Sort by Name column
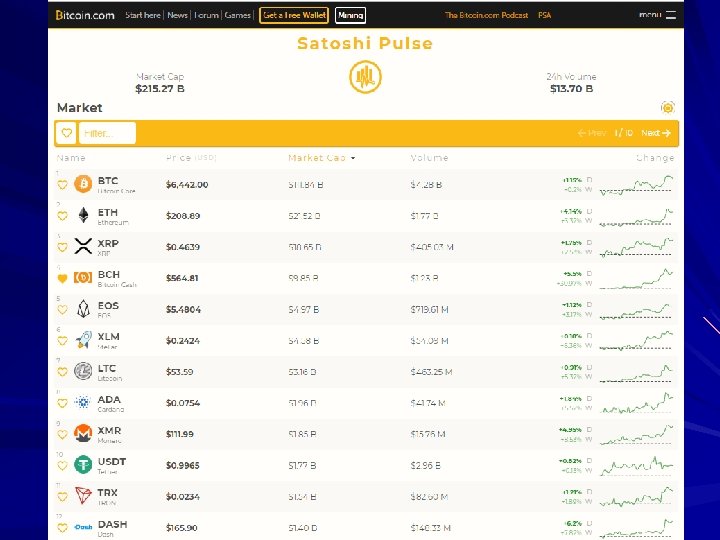 [x=71, y=158]
